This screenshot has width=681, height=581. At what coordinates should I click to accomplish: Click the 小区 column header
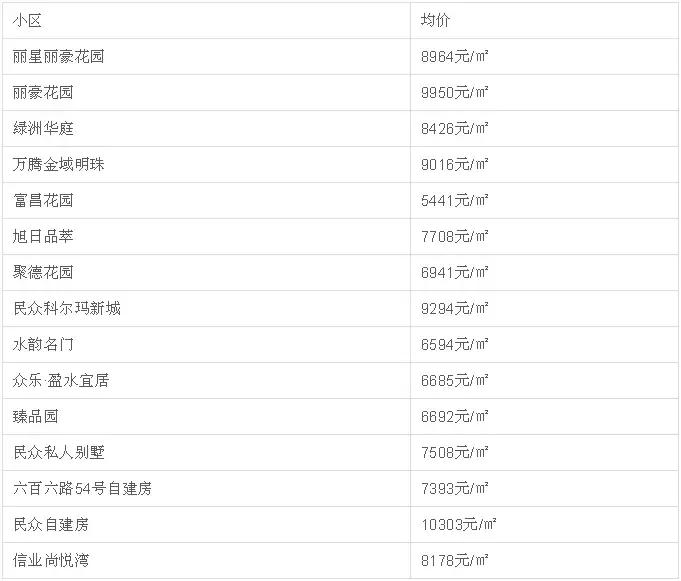click(28, 21)
